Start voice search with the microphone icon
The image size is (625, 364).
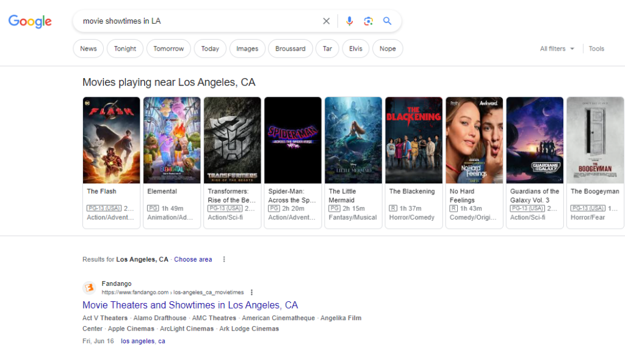349,21
